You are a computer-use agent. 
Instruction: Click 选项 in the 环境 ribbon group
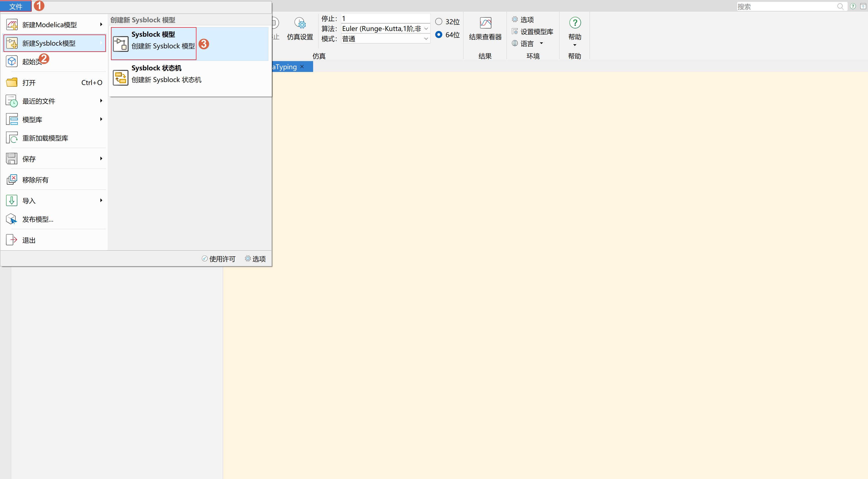click(523, 20)
